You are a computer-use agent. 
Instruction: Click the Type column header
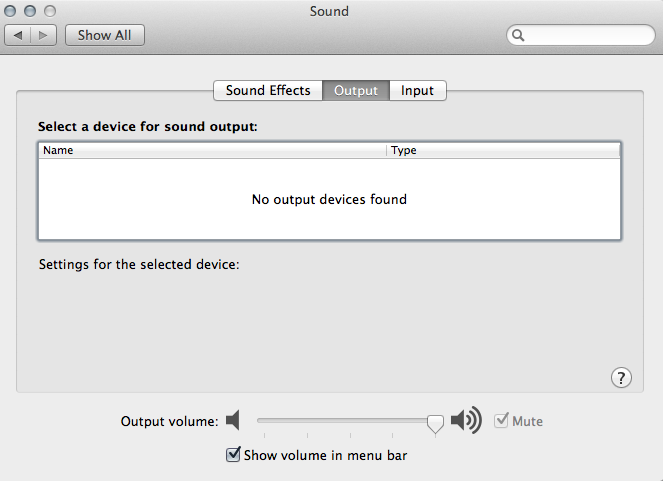500,150
